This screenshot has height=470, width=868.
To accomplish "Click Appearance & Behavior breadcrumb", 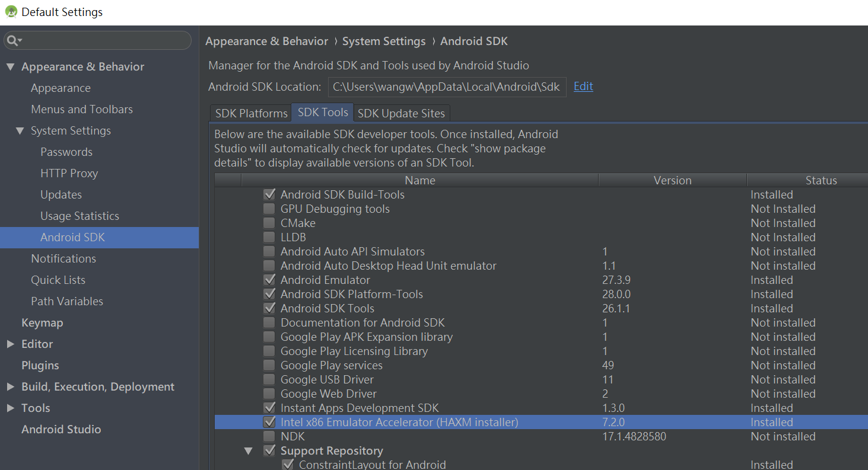I will coord(266,41).
